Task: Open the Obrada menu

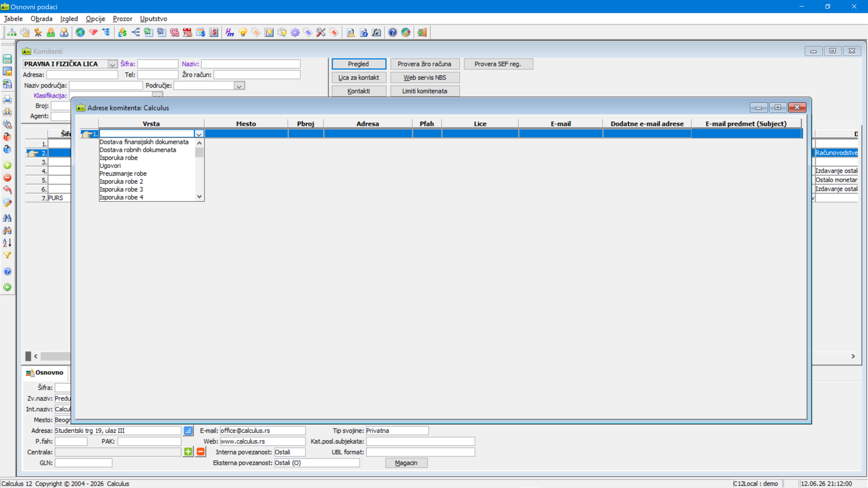Action: coord(41,19)
